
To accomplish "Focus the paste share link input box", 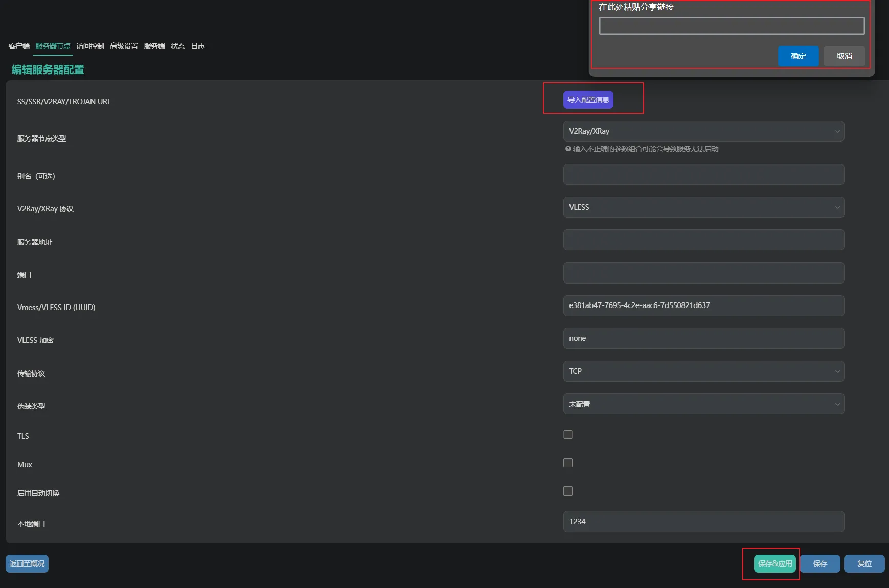I will (x=732, y=26).
